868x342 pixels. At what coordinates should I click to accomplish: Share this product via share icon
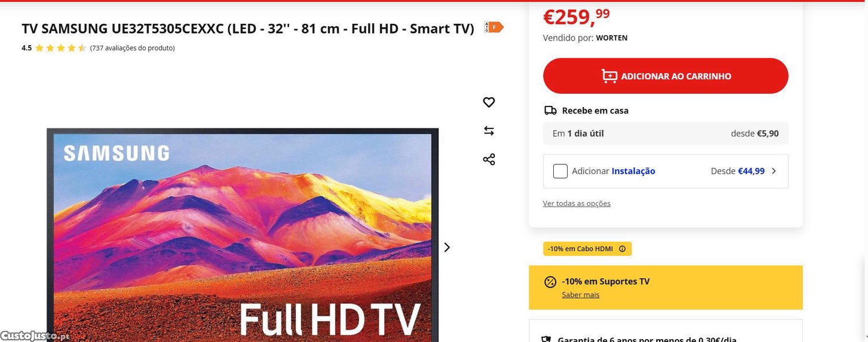pyautogui.click(x=489, y=159)
